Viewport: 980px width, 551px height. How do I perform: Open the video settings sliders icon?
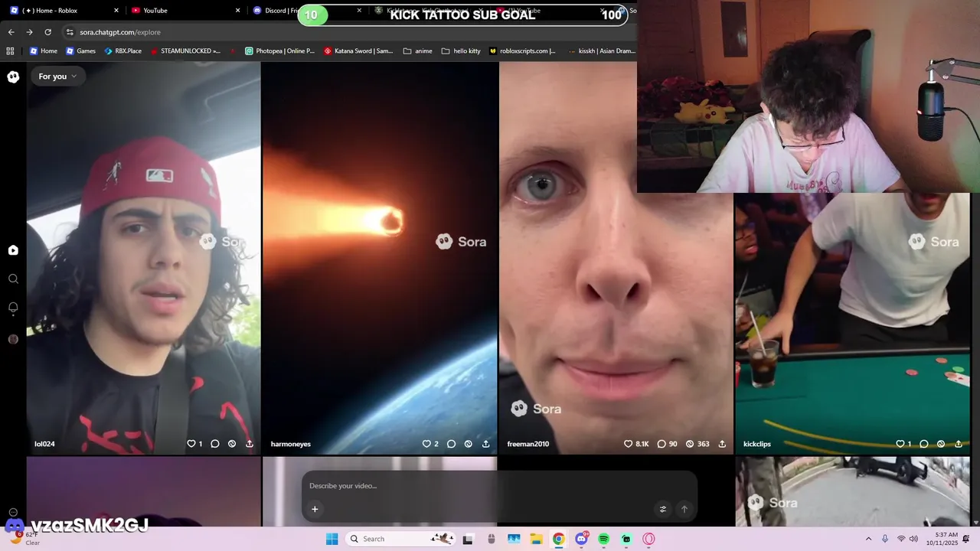[x=663, y=509]
